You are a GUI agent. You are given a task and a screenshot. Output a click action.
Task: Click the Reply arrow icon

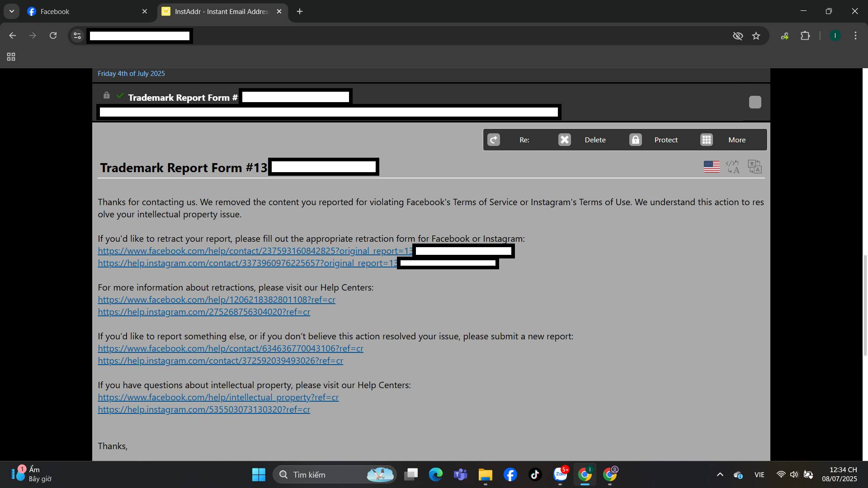click(x=494, y=140)
